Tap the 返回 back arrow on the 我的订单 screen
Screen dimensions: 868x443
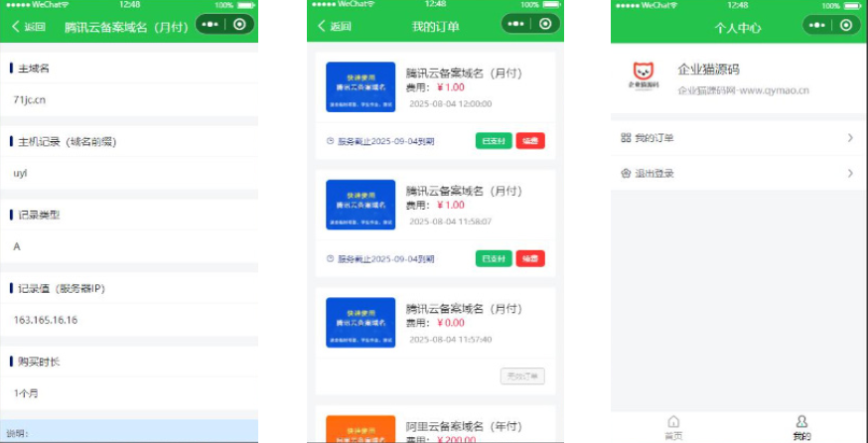322,26
